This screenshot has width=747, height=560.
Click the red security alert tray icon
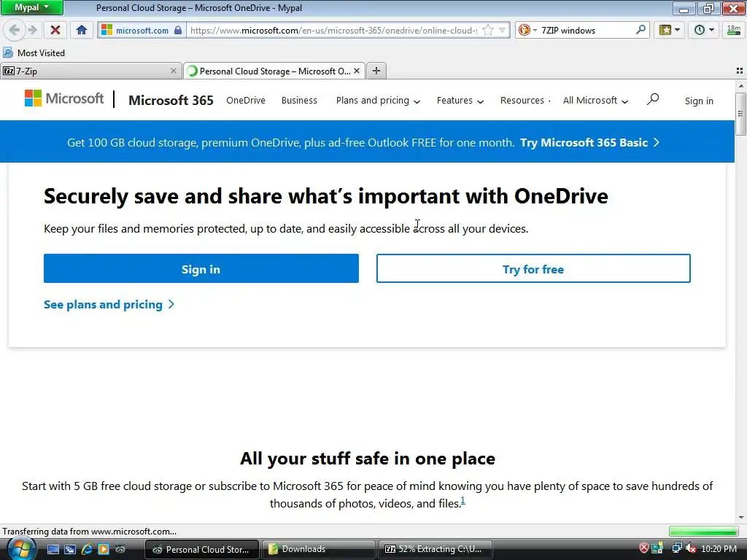tap(643, 548)
